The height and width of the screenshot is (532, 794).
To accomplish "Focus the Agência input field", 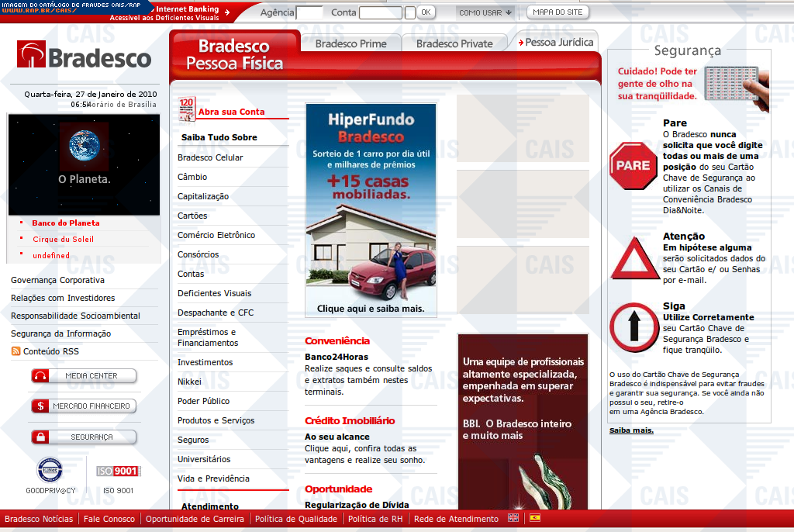I will 309,12.
